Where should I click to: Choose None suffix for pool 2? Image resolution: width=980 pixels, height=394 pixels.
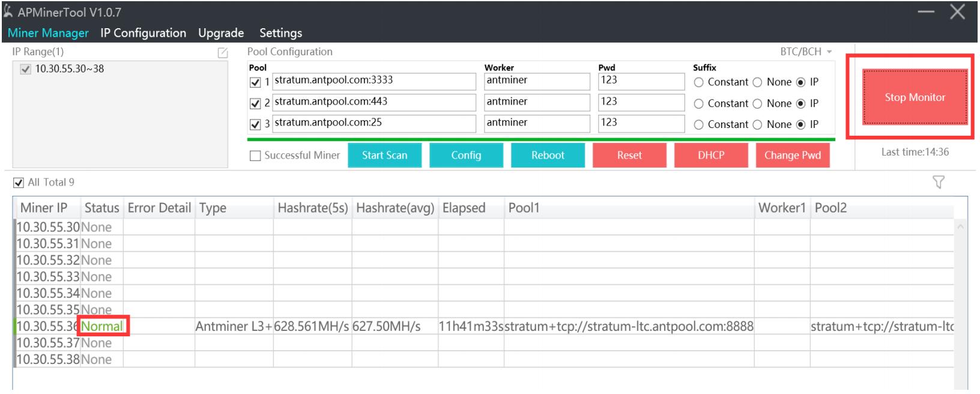point(757,104)
